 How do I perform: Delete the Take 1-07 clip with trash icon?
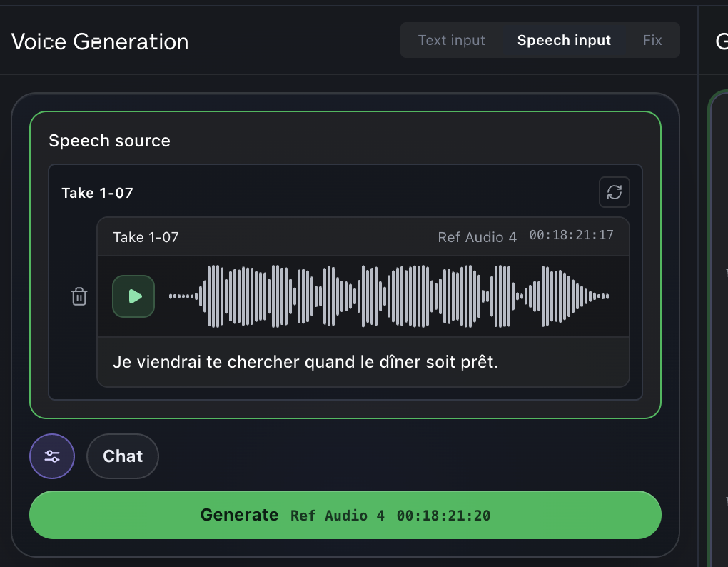click(x=79, y=296)
